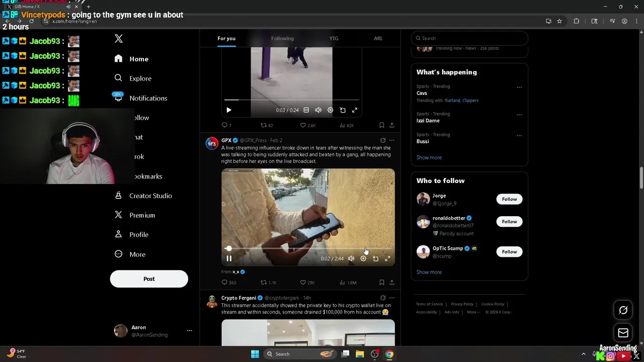Screen dimensions: 644x362
Task: Open File Explorer from the taskbar
Action: [x=360, y=354]
